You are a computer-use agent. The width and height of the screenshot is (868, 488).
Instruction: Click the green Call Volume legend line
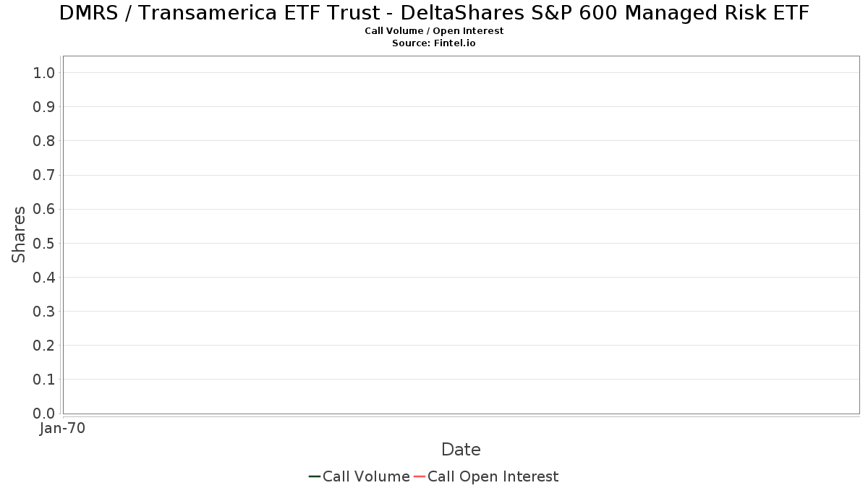tap(315, 476)
